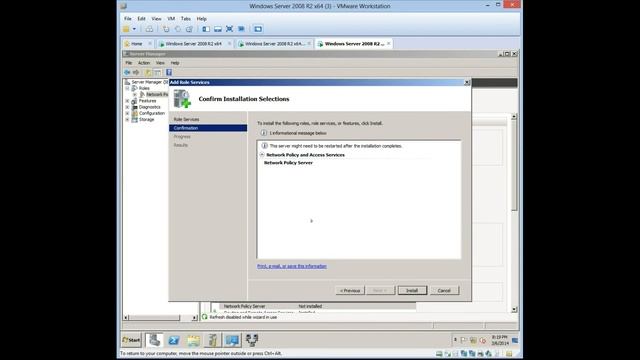
Task: Click Network Policy Server entry in list
Action: (x=288, y=162)
